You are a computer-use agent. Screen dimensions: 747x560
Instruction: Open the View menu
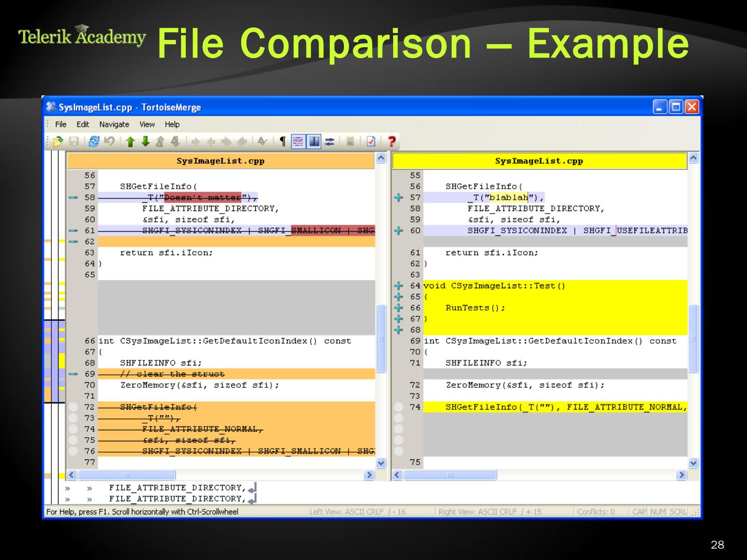tap(147, 124)
